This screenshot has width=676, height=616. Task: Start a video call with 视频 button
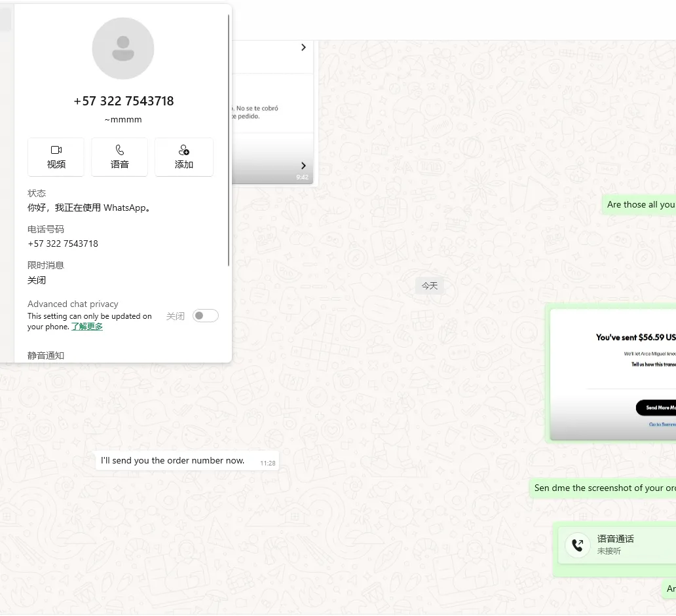(56, 157)
